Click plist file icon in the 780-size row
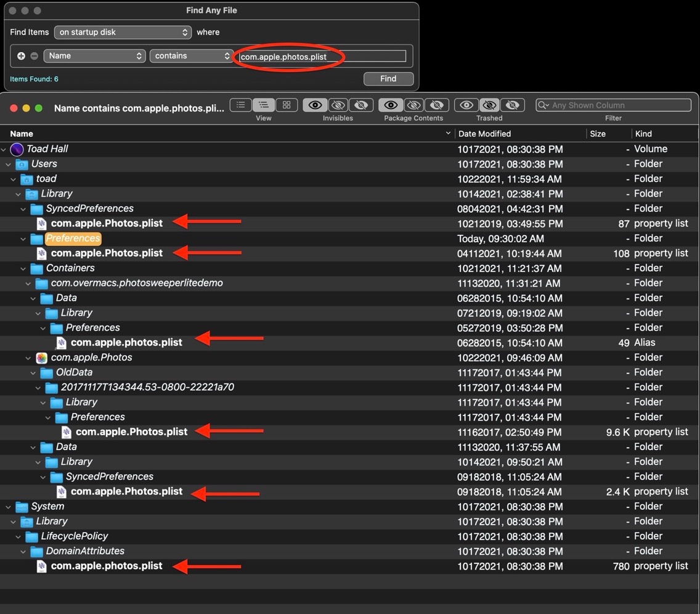The image size is (700, 614). 41,566
